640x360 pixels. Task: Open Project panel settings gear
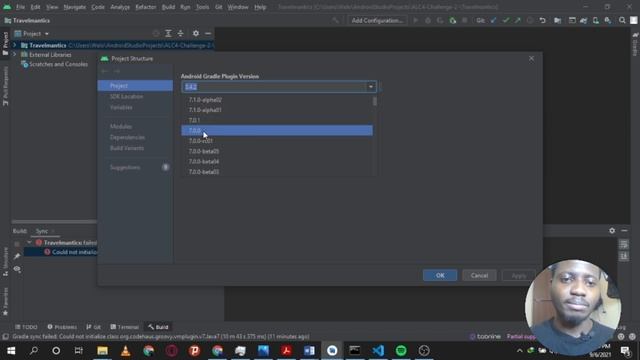[196, 33]
